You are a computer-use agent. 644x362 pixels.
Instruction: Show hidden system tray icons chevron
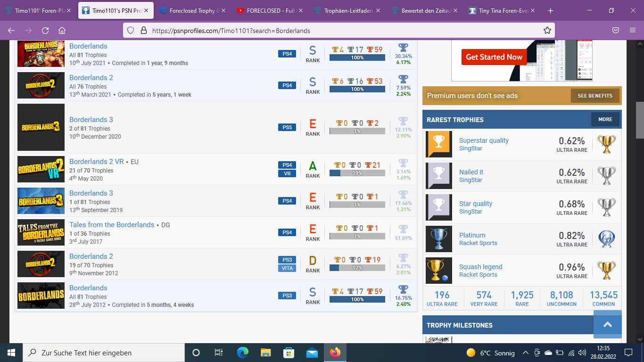[525, 353]
